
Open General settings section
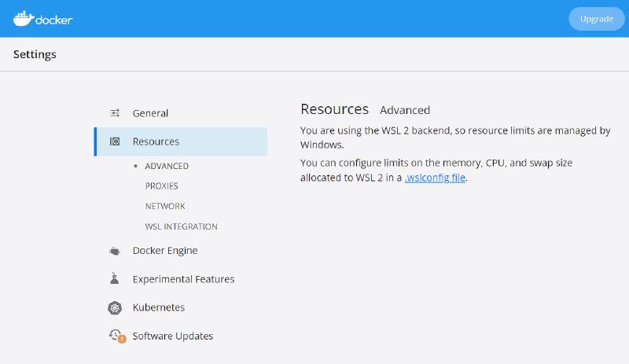(x=150, y=113)
